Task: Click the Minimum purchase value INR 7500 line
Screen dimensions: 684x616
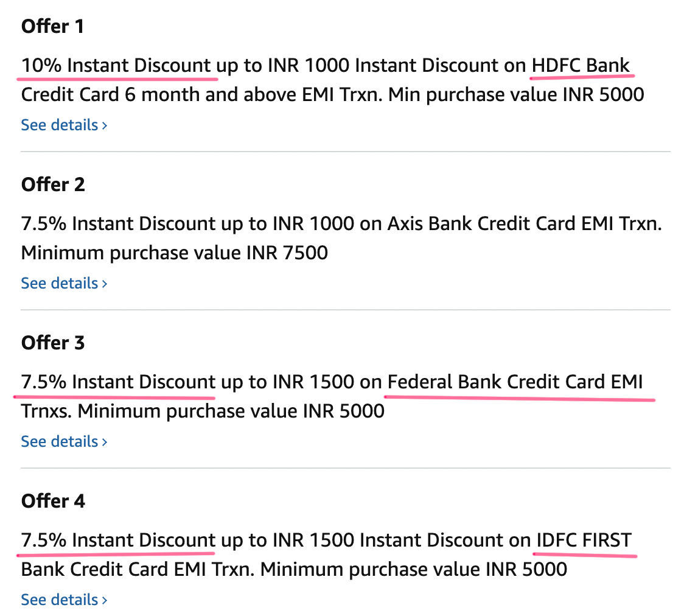Action: (x=175, y=253)
